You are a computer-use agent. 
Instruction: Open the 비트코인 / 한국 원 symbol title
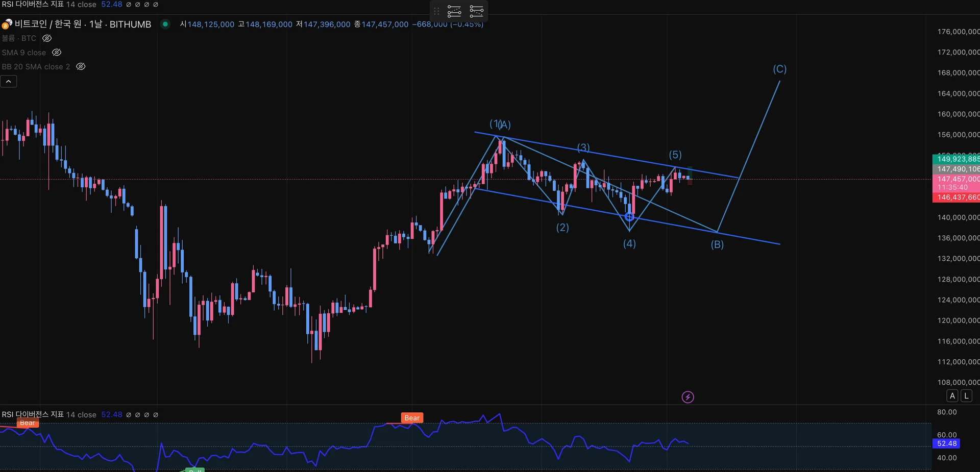[x=83, y=24]
